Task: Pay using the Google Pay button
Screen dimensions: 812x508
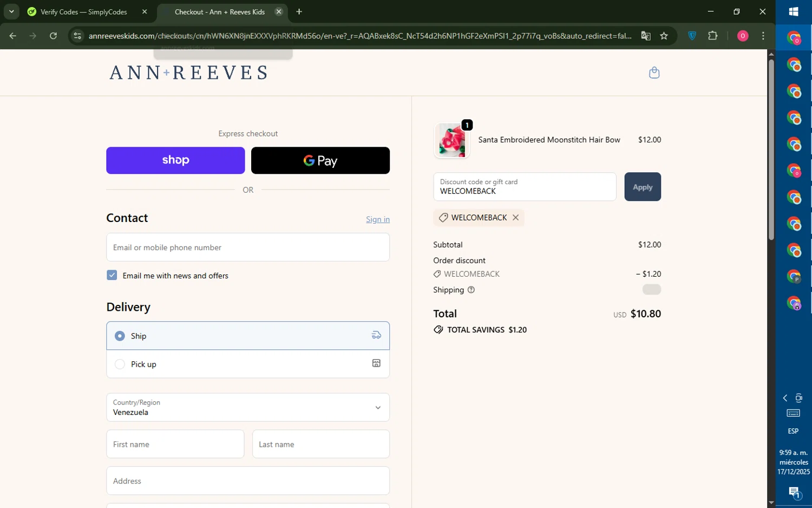Action: coord(320,160)
